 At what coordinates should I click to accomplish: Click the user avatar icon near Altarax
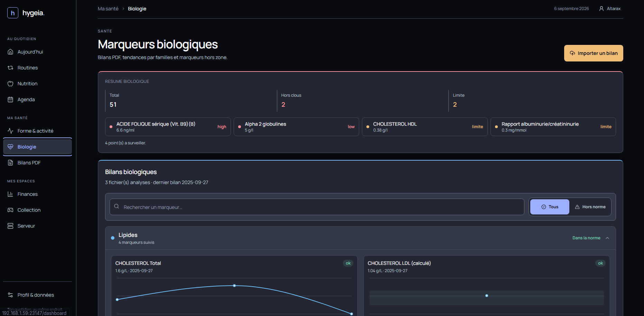(x=601, y=9)
